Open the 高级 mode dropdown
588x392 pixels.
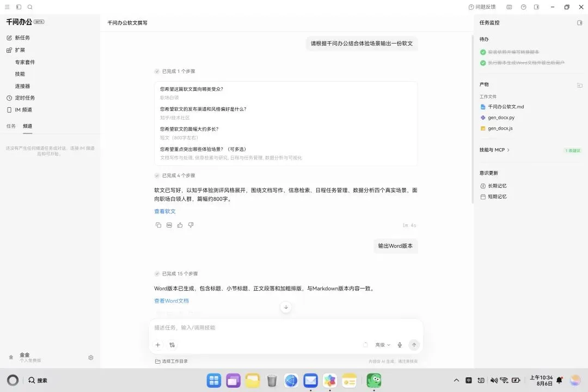pyautogui.click(x=383, y=345)
